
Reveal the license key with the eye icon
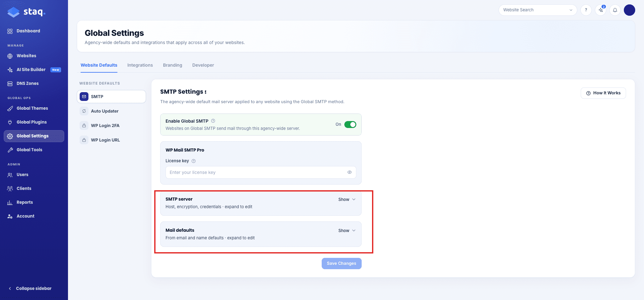click(x=349, y=172)
